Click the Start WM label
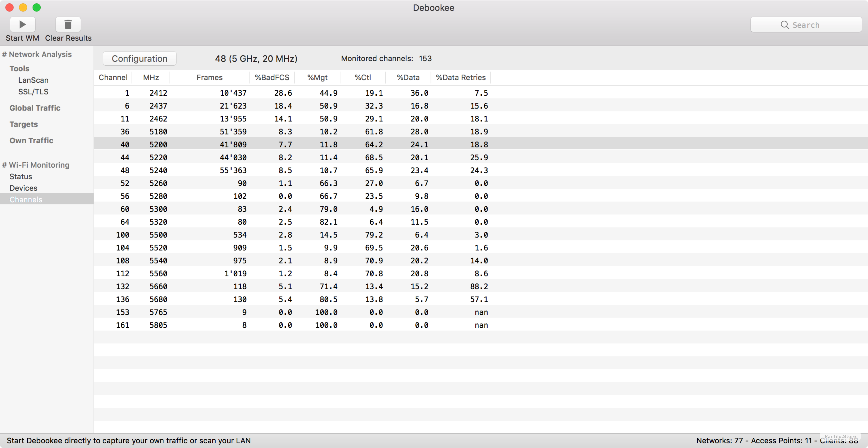Screen dimensions: 868x448 click(22, 38)
